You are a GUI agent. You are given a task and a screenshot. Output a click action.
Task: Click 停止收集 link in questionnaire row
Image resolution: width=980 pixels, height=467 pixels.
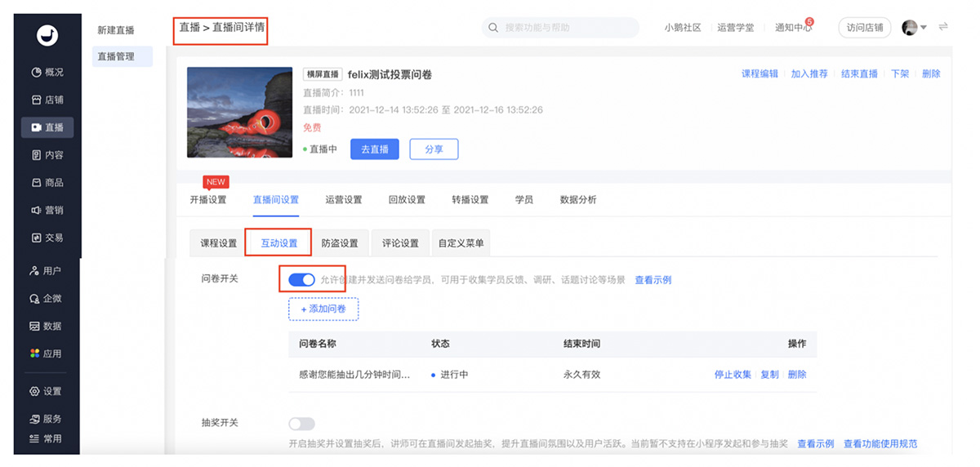click(733, 375)
